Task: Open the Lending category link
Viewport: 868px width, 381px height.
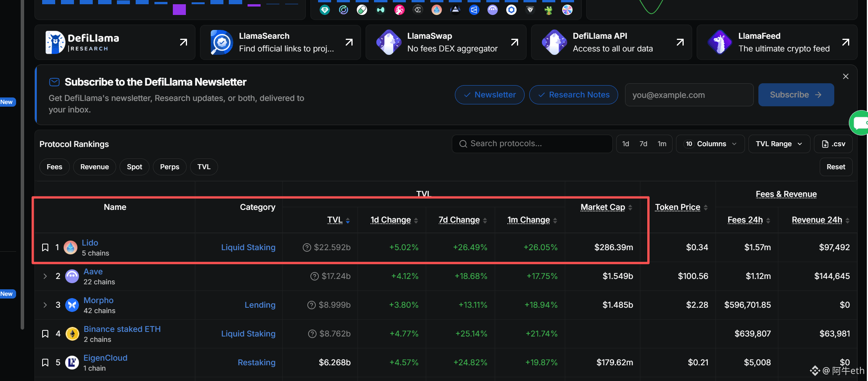Action: point(260,305)
